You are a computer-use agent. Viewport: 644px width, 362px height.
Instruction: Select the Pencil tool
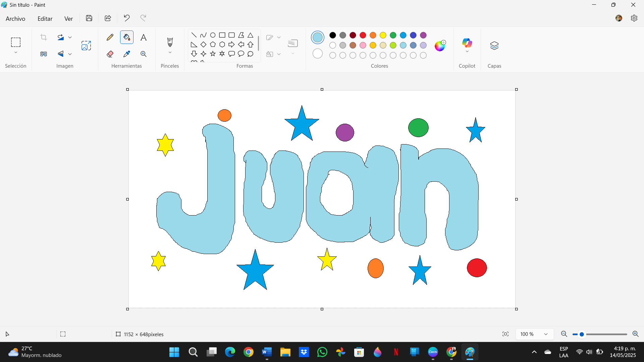click(110, 37)
